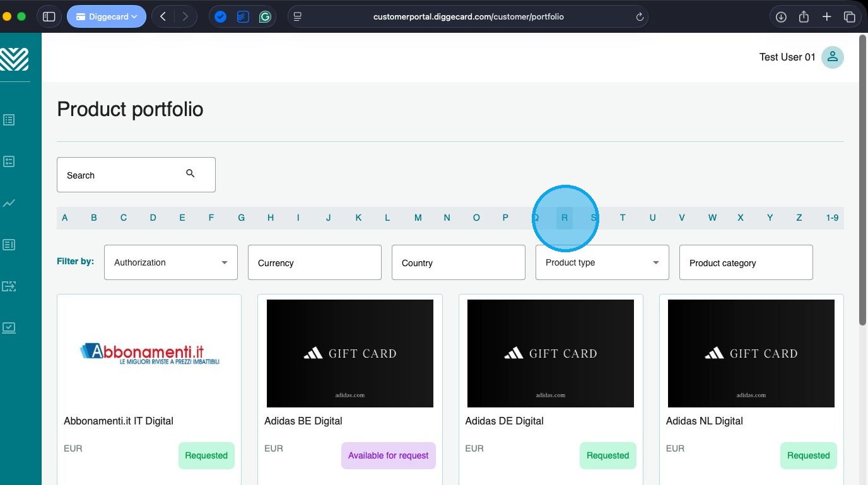
Task: Open the Grammarly browser extension
Action: (x=265, y=17)
